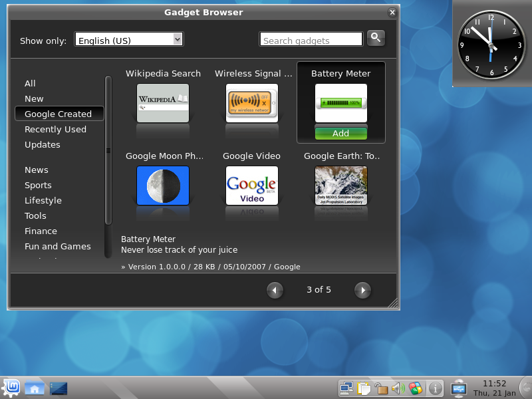
Task: Click the volume speaker icon in system tray
Action: coord(399,388)
